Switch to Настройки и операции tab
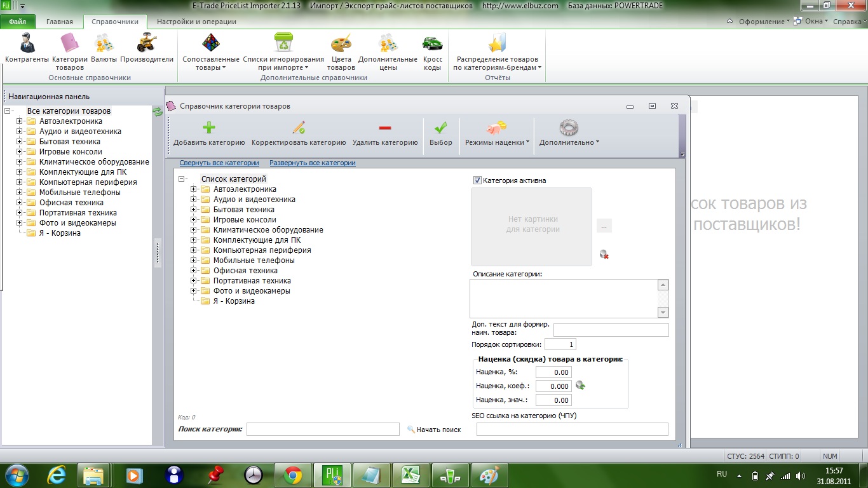This screenshot has height=488, width=868. (196, 22)
